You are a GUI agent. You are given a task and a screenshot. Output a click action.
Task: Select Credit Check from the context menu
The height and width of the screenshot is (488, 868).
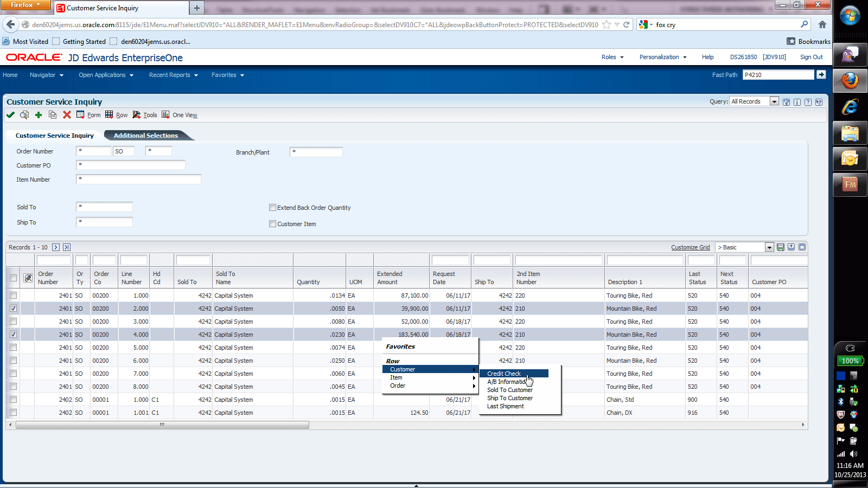(x=504, y=373)
